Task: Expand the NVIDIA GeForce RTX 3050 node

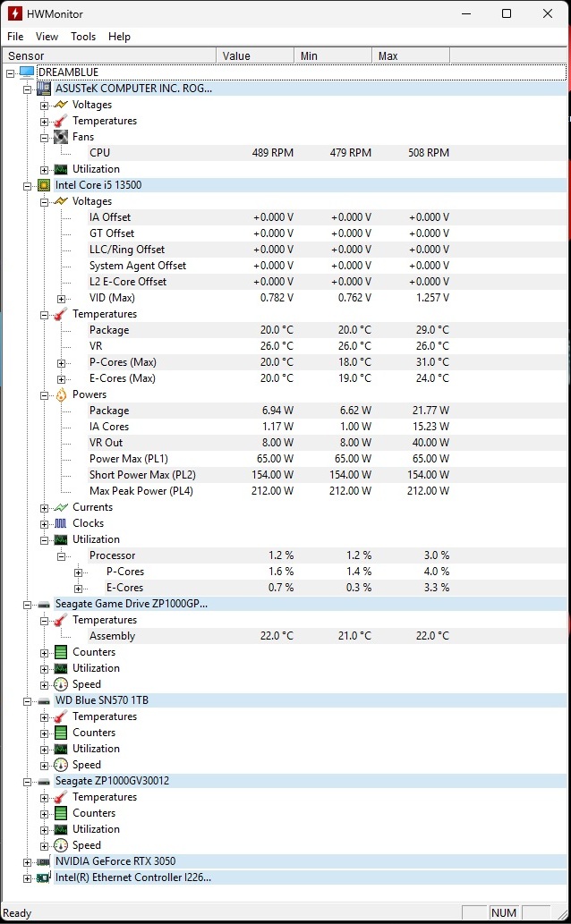Action: pyautogui.click(x=27, y=862)
